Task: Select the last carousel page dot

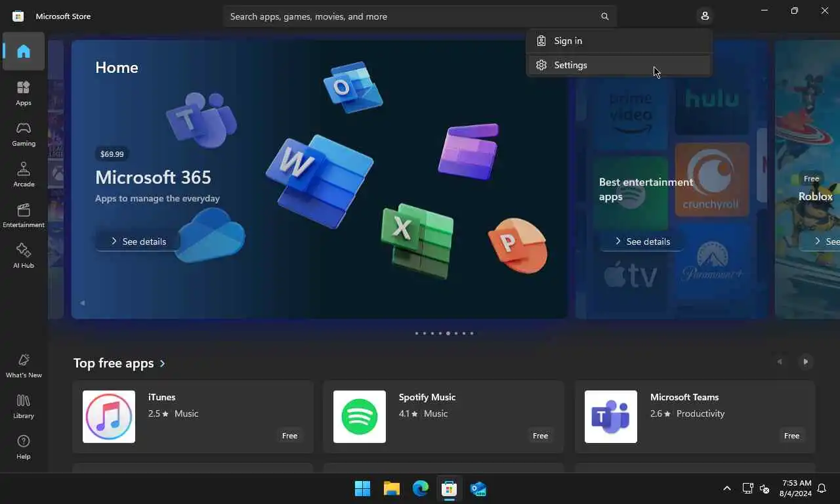Action: tap(471, 333)
